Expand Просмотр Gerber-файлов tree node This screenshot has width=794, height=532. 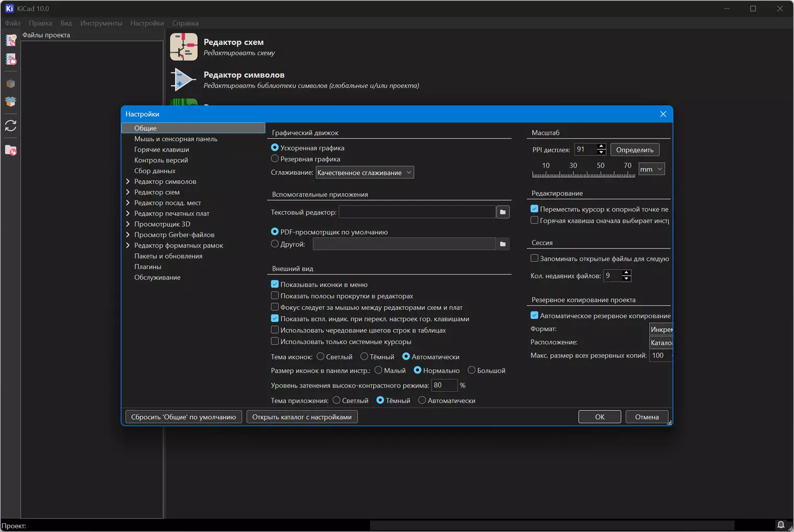pyautogui.click(x=128, y=235)
